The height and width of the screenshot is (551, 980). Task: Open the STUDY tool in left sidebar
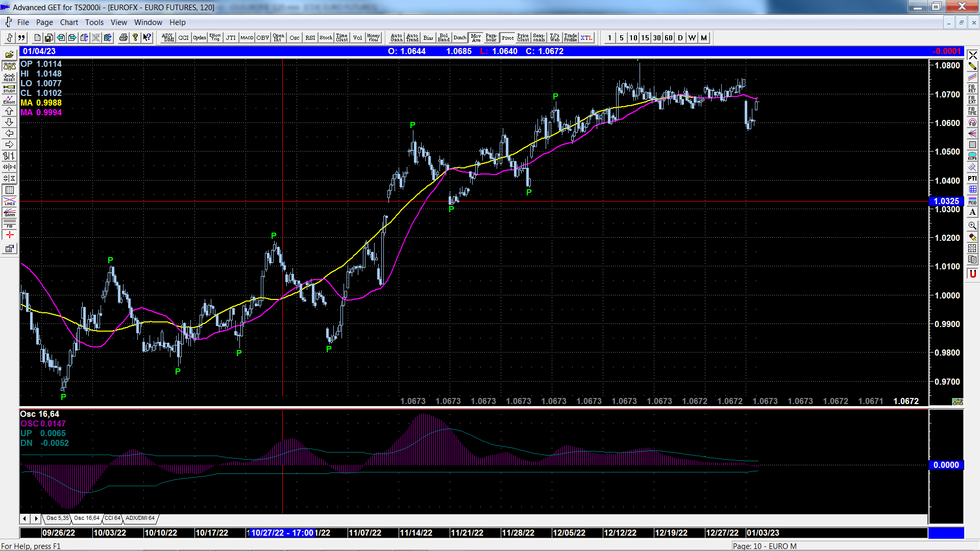[9, 89]
